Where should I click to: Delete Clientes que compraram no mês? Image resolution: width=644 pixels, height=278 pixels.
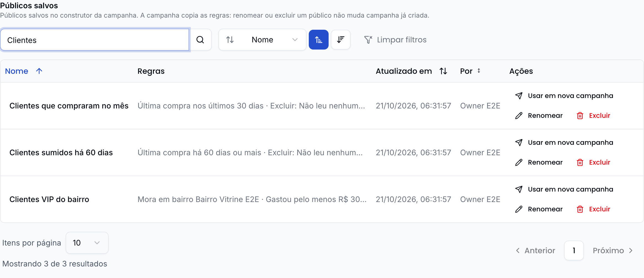tap(593, 116)
